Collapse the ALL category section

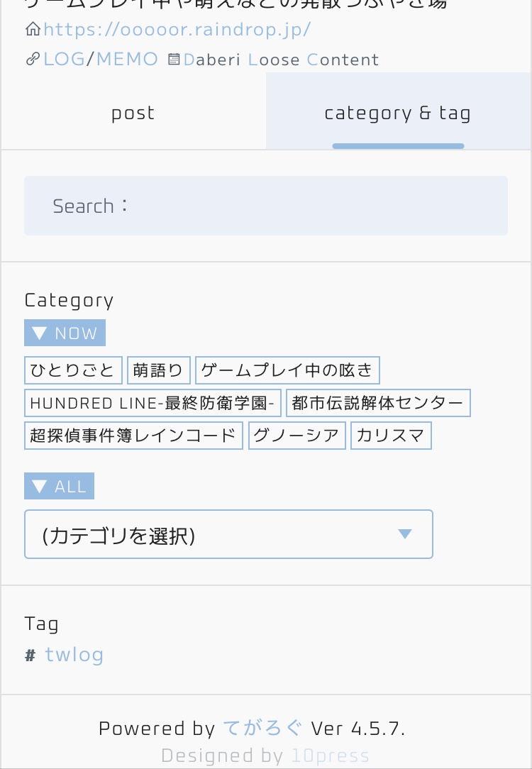pos(60,487)
